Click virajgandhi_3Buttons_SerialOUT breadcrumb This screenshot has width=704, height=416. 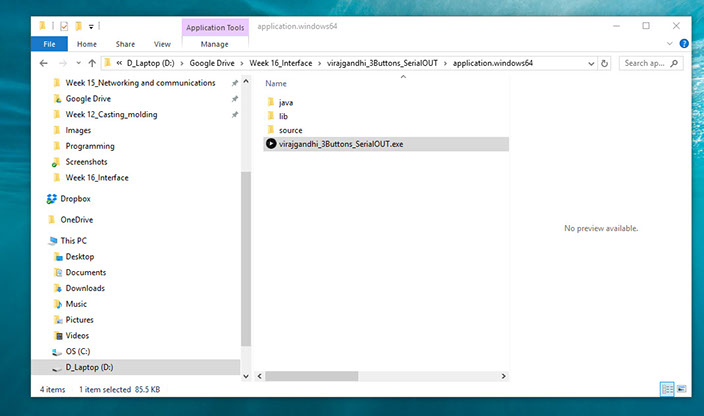click(382, 63)
